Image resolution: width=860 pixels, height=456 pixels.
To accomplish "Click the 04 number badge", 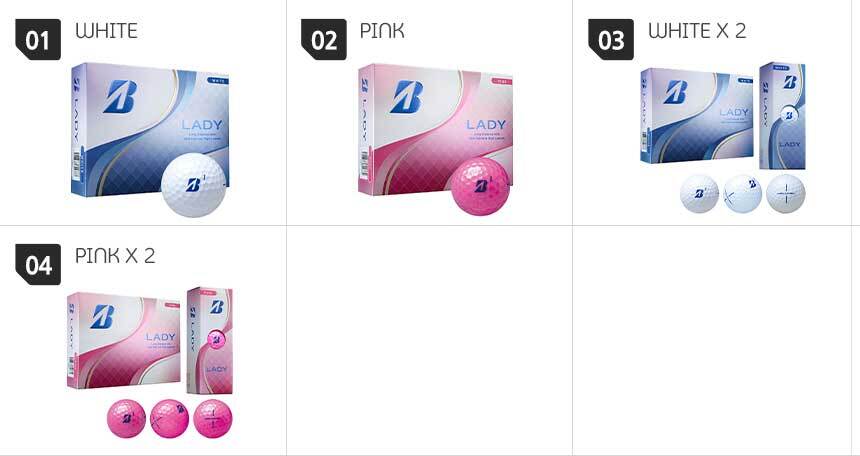I will coord(38,264).
